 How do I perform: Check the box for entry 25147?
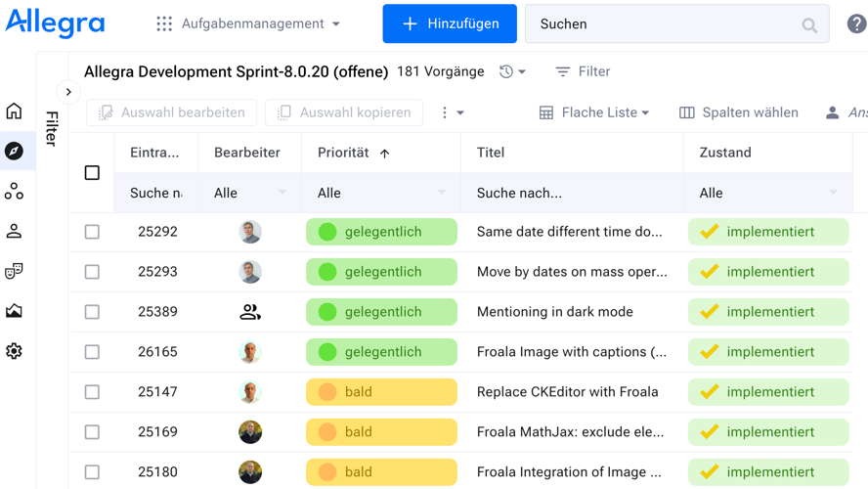(92, 392)
